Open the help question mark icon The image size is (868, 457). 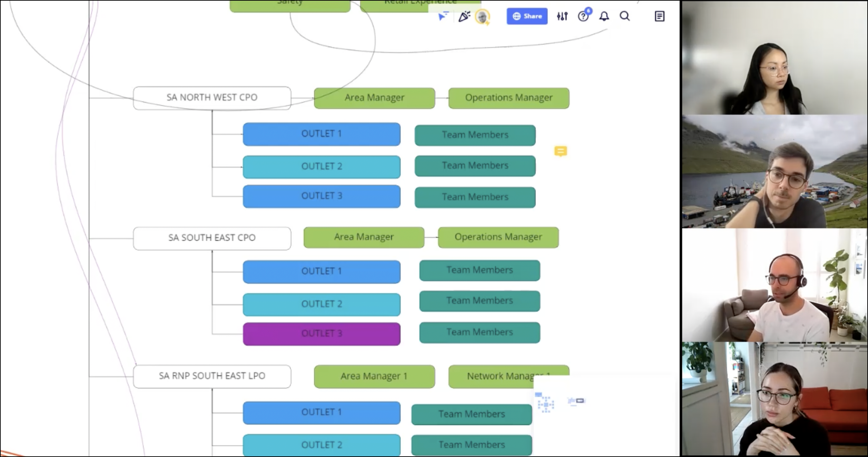[583, 16]
